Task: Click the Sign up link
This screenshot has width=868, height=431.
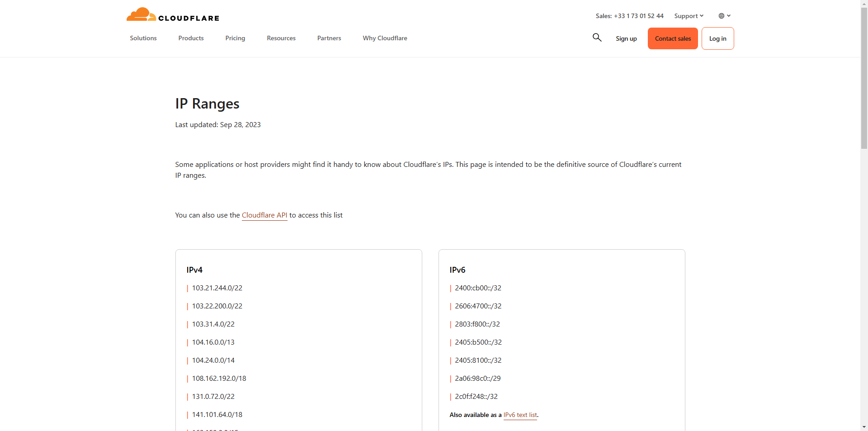Action: click(x=626, y=38)
